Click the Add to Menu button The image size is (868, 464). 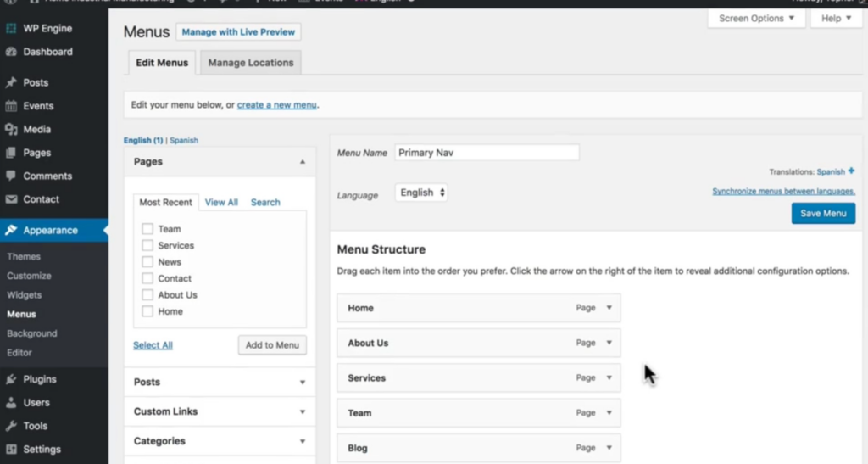272,345
